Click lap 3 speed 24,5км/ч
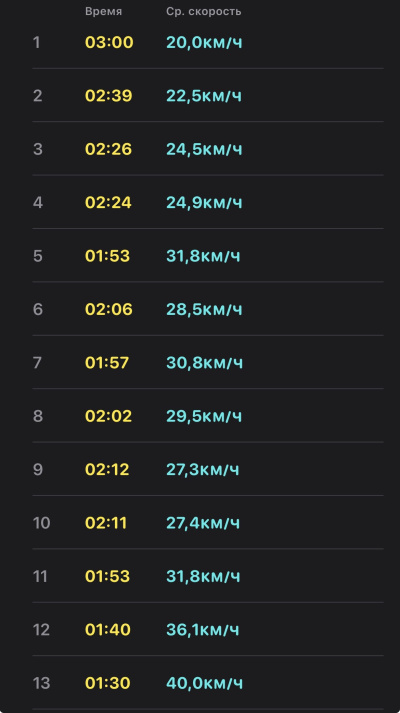This screenshot has width=400, height=713. (x=204, y=149)
